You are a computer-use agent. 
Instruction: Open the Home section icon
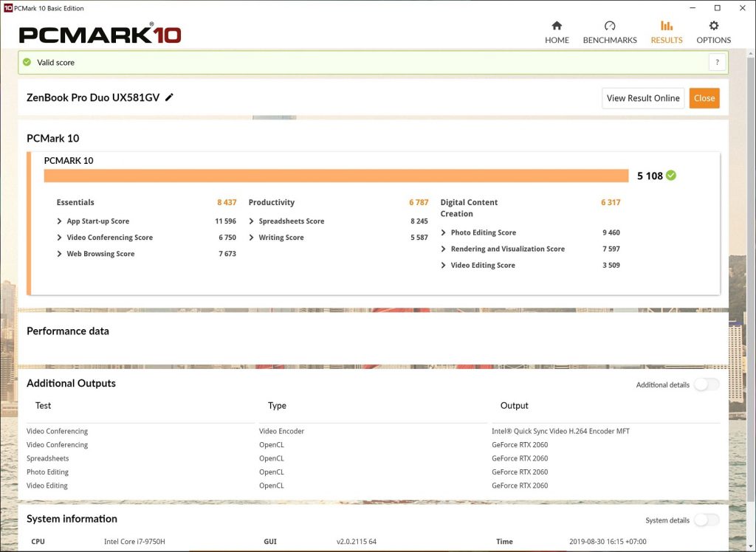tap(557, 26)
